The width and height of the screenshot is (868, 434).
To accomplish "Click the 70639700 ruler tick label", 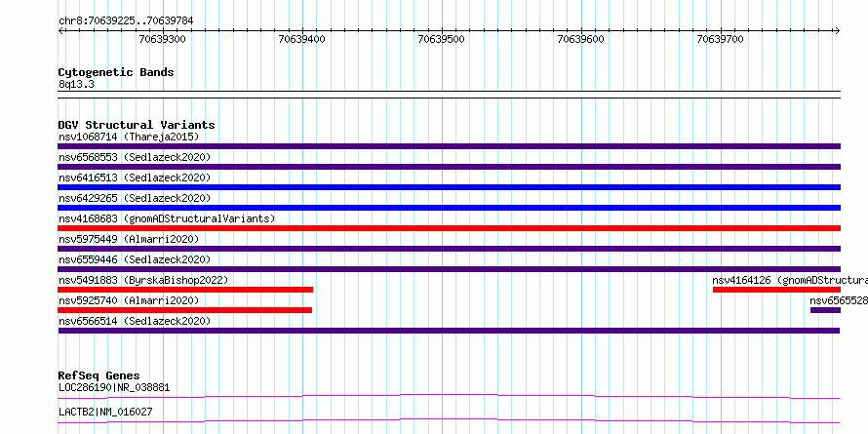I will click(720, 39).
